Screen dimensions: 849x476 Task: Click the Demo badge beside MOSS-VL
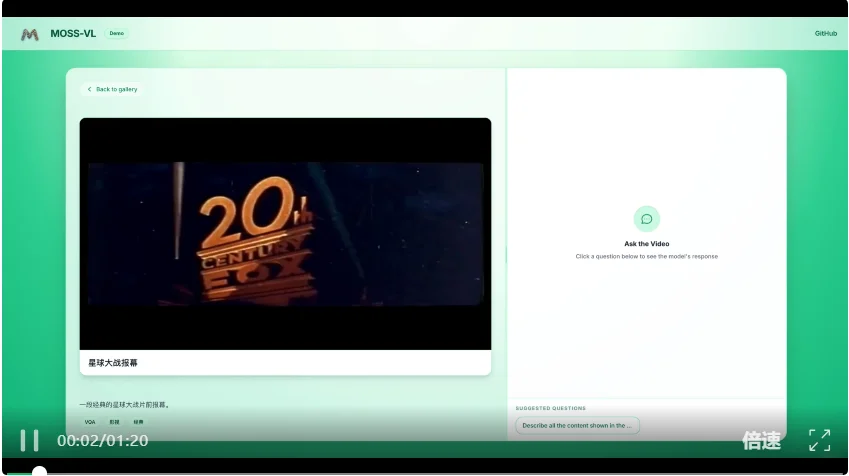click(117, 34)
